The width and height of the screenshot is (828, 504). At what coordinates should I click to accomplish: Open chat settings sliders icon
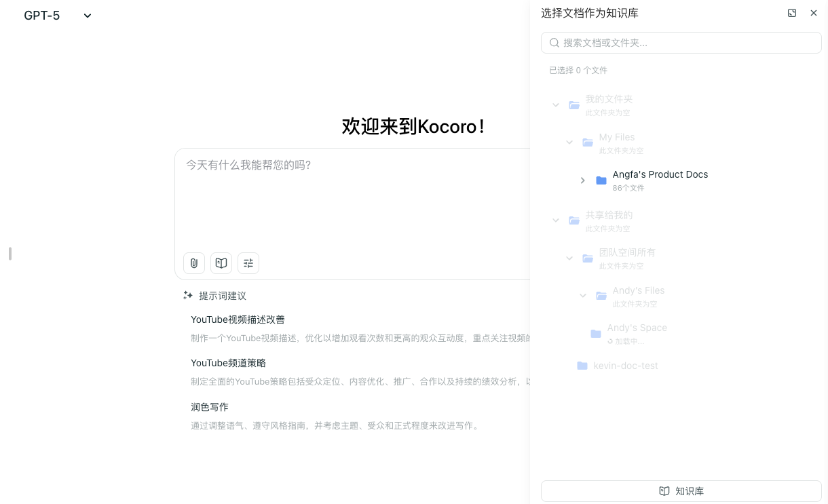coord(248,263)
